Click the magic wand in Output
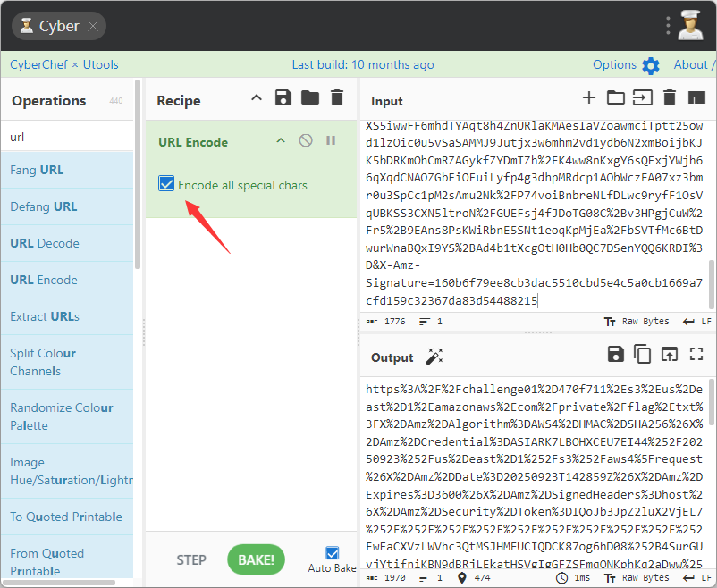Image resolution: width=717 pixels, height=588 pixels. point(434,357)
